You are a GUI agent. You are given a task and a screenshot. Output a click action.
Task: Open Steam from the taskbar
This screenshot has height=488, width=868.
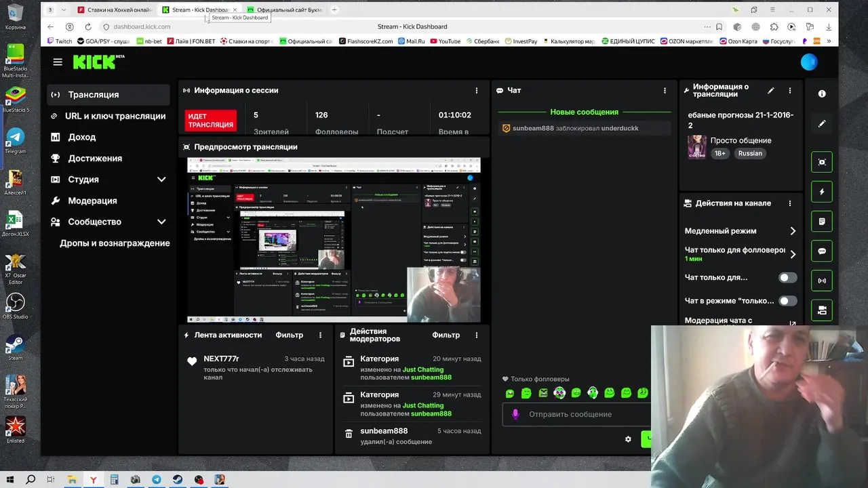coord(178,479)
